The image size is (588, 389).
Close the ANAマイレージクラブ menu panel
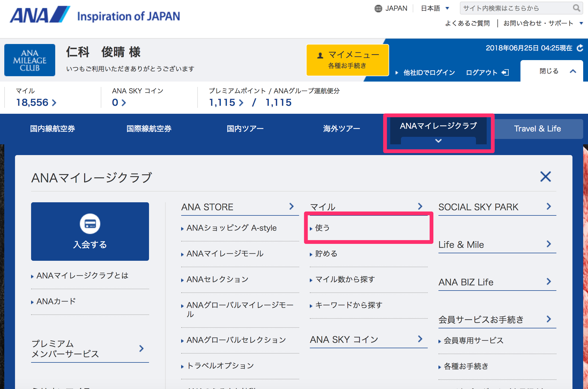[545, 177]
